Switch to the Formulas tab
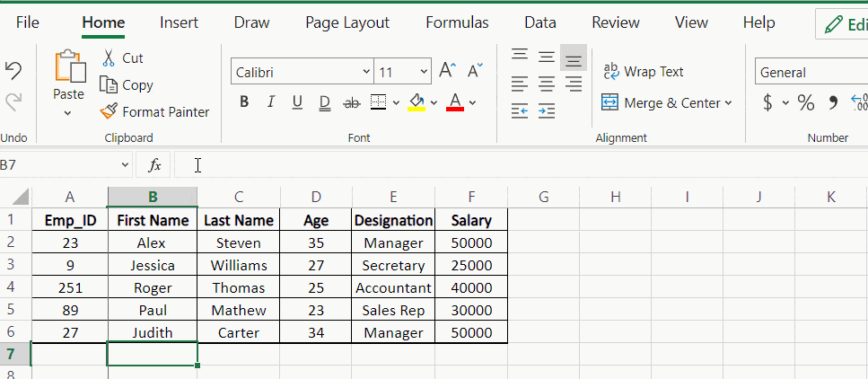Screen dimensions: 868x379 [457, 23]
